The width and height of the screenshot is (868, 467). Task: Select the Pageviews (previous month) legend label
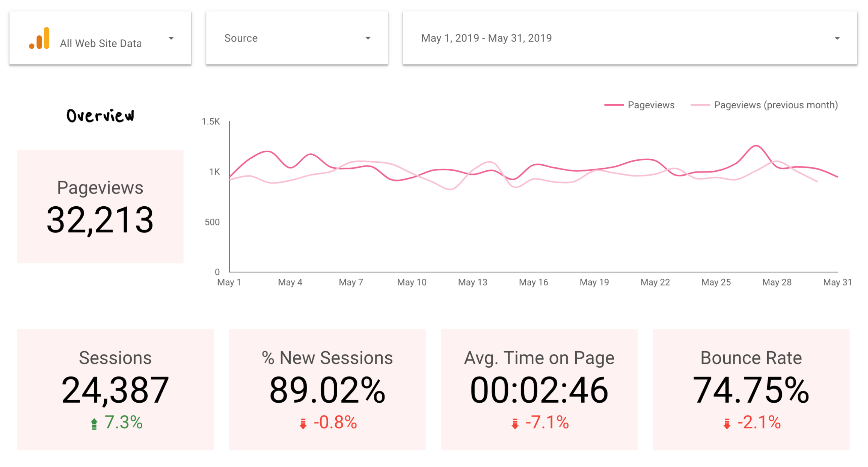(x=776, y=105)
